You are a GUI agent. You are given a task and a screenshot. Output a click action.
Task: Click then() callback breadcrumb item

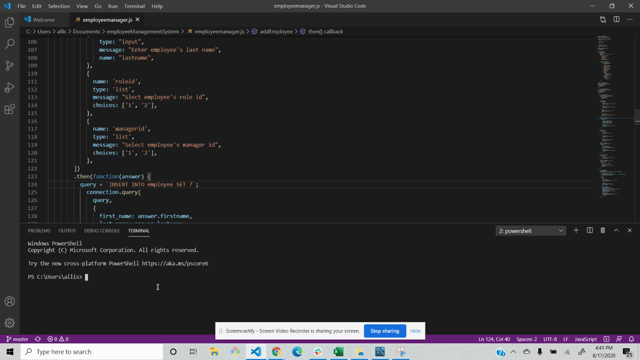[325, 31]
